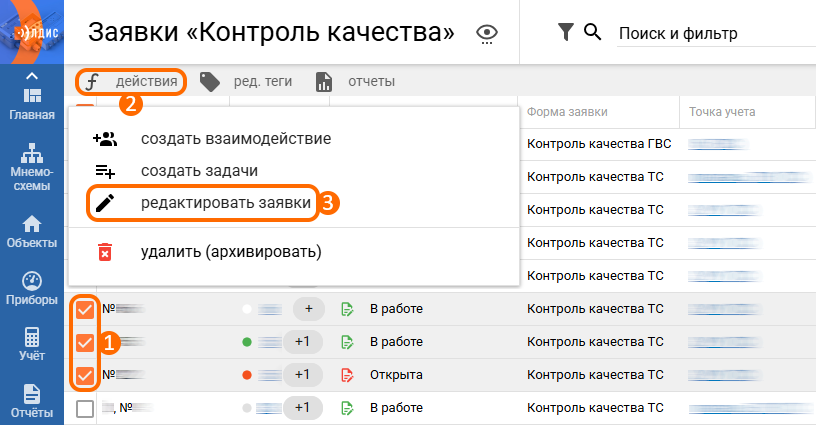
Task: Open Главная in the sidebar
Action: [31, 102]
